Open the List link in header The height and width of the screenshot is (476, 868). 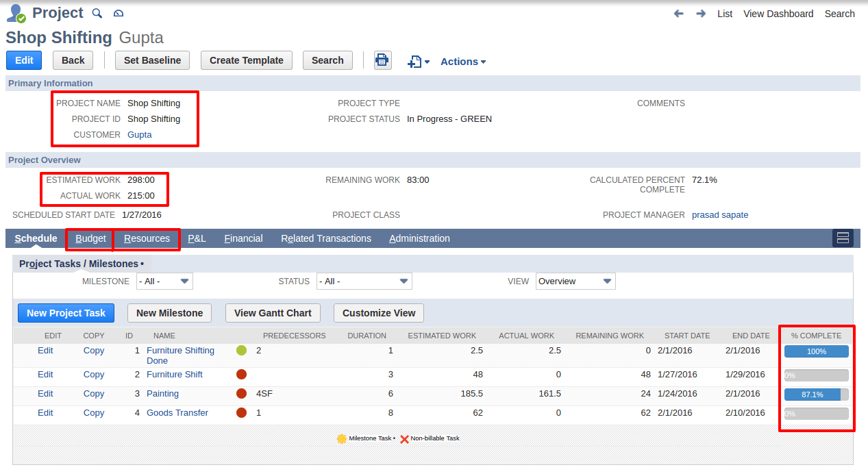(x=725, y=14)
